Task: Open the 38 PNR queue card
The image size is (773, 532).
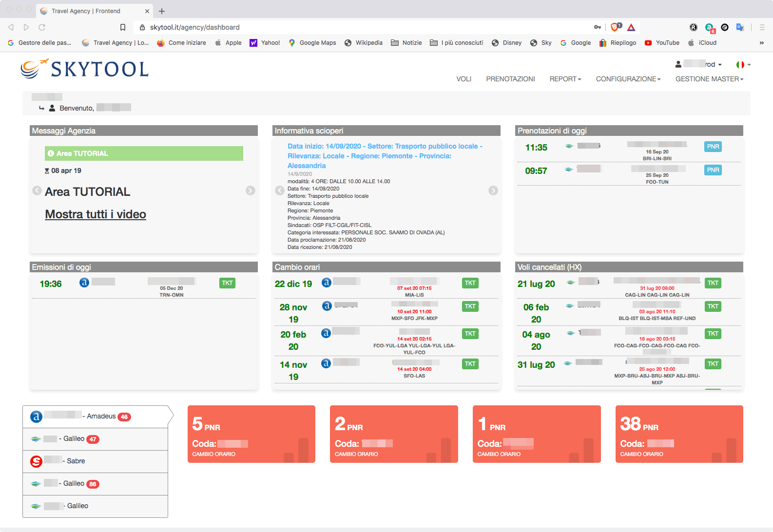Action: click(x=679, y=434)
